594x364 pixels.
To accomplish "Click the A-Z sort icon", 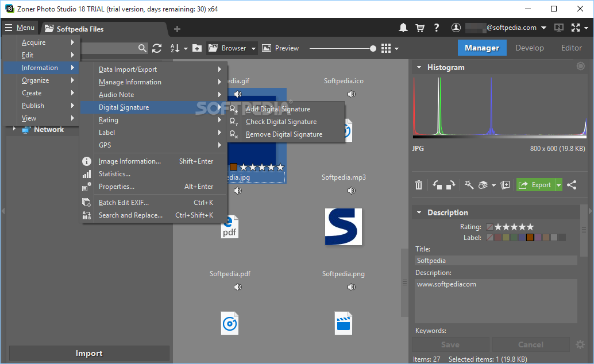I will (x=175, y=48).
